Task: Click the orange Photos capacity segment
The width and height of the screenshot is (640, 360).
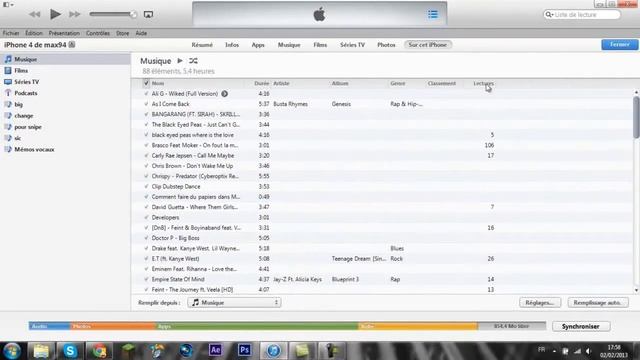Action: tap(112, 326)
